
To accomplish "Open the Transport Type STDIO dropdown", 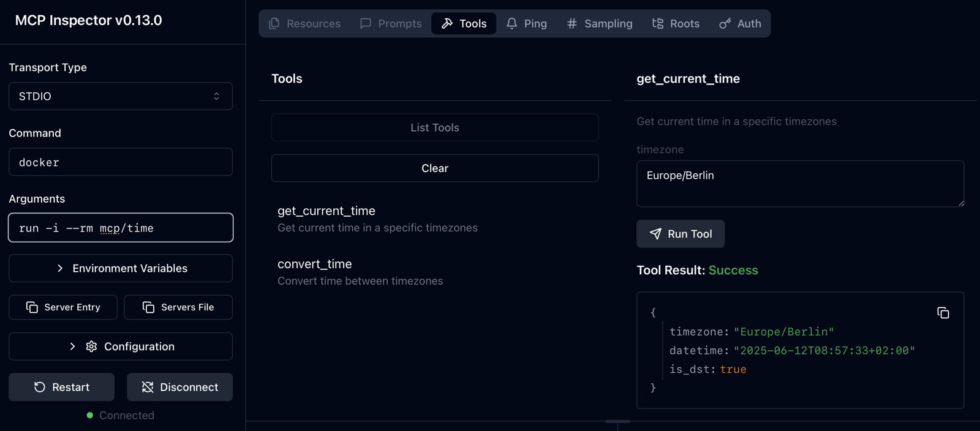I will click(121, 96).
